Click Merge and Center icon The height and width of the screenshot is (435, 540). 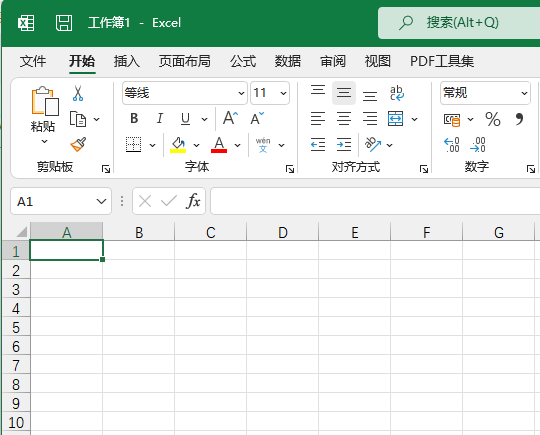395,119
